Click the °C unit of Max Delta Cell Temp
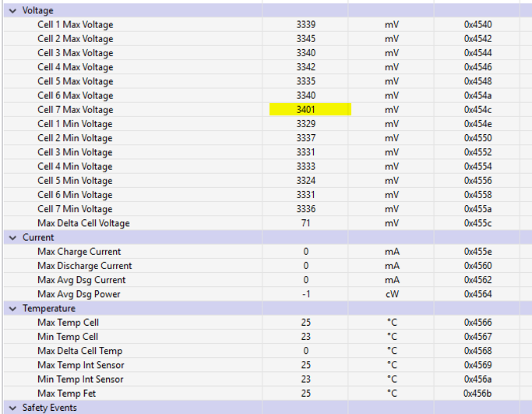Image resolution: width=532 pixels, height=414 pixels. pyautogui.click(x=392, y=351)
